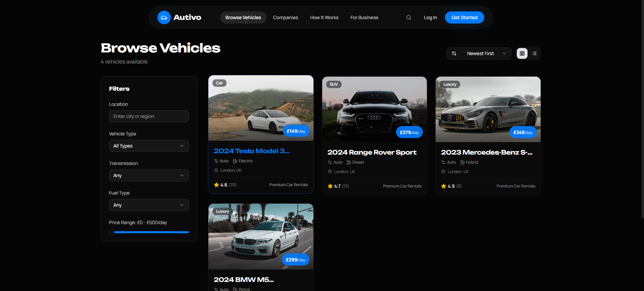Switch to list view layout
The width and height of the screenshot is (644, 291).
pos(534,53)
